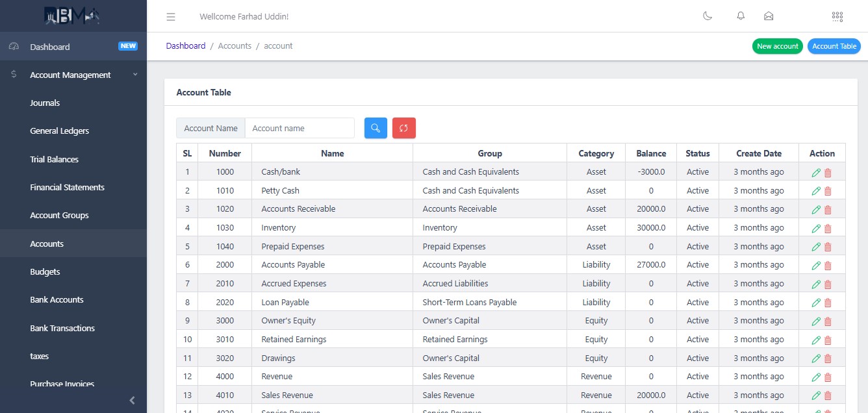The image size is (868, 413).
Task: Delete the Retained Earnings account row
Action: (828, 340)
